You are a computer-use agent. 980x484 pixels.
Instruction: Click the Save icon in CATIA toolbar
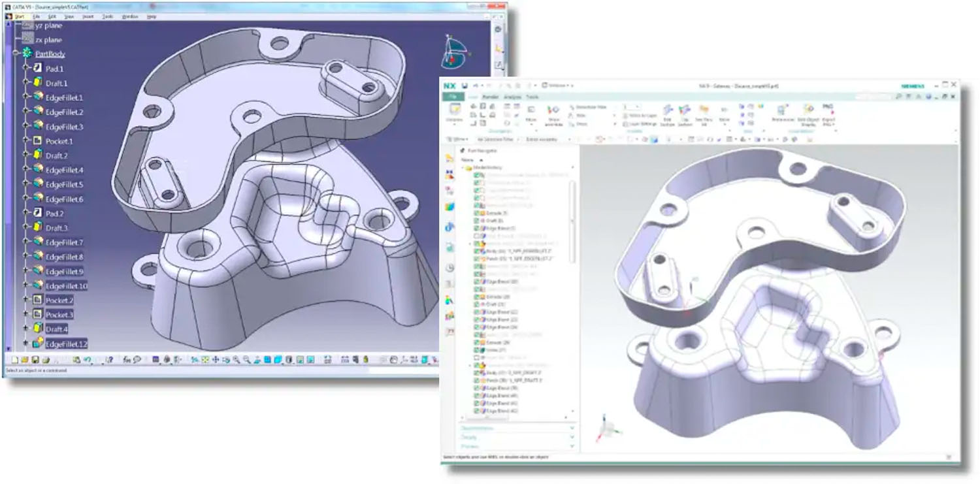(x=35, y=360)
